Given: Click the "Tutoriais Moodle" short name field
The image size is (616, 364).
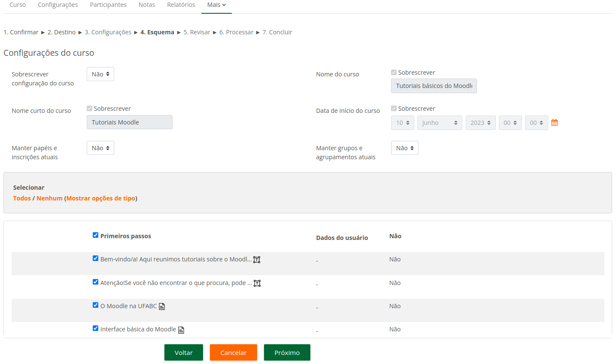Looking at the screenshot, I should [x=129, y=122].
